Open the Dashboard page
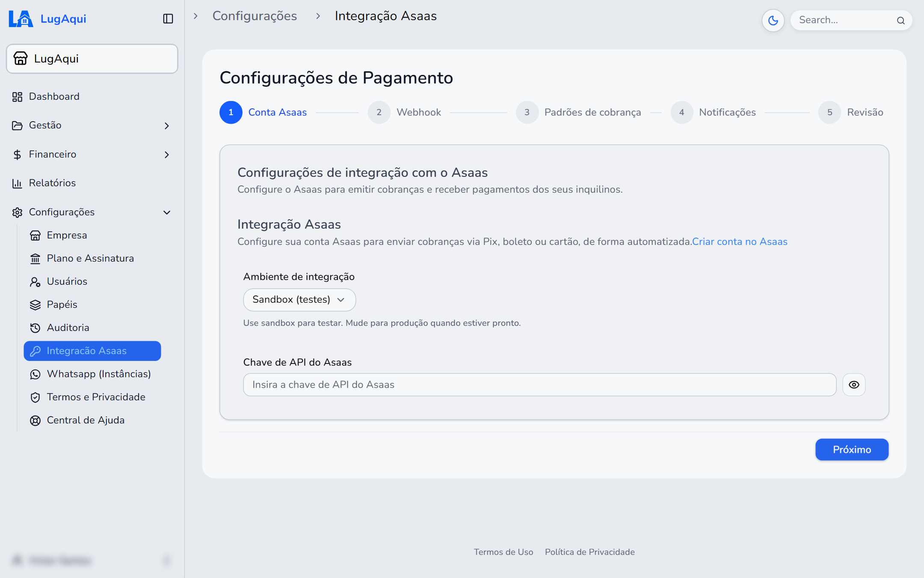The width and height of the screenshot is (924, 578). (x=54, y=96)
